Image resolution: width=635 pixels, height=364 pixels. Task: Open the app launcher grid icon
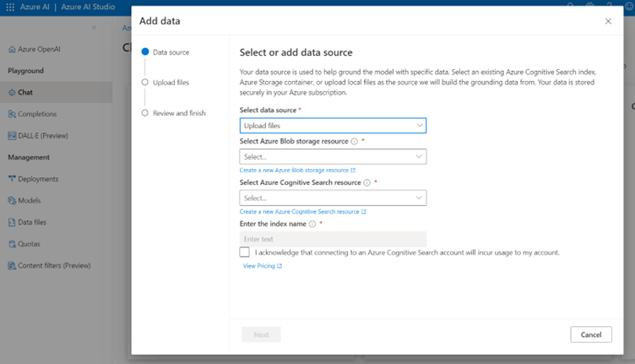tap(10, 7)
